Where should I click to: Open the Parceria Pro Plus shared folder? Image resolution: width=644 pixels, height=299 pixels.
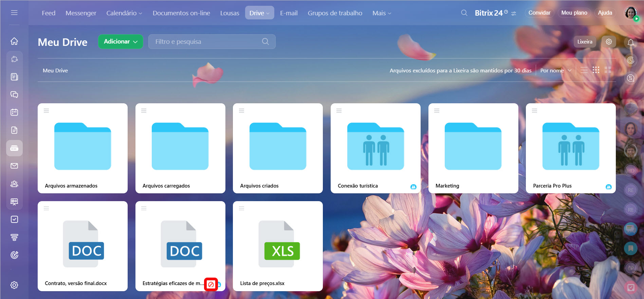click(x=571, y=148)
